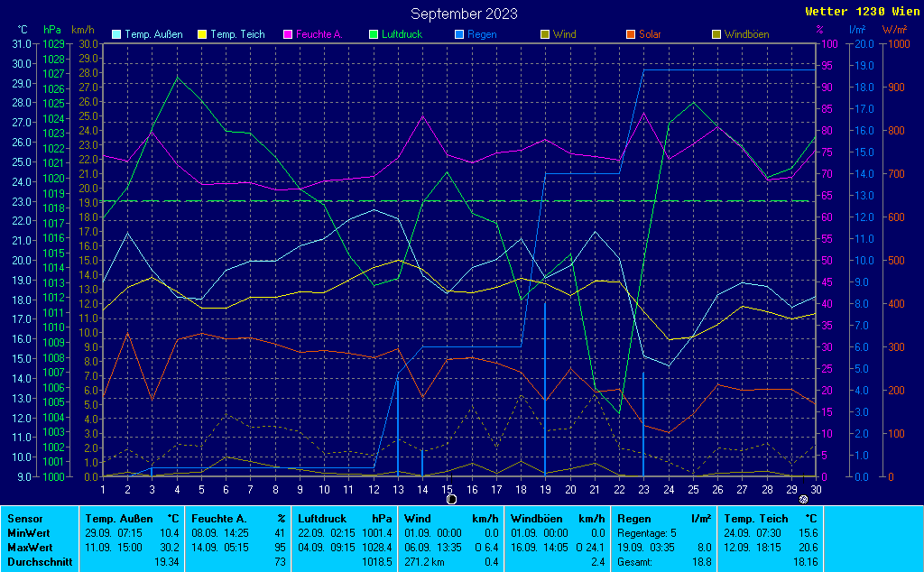Select the 'Temp. Außen' legend label
924x572 pixels.
pyautogui.click(x=153, y=34)
